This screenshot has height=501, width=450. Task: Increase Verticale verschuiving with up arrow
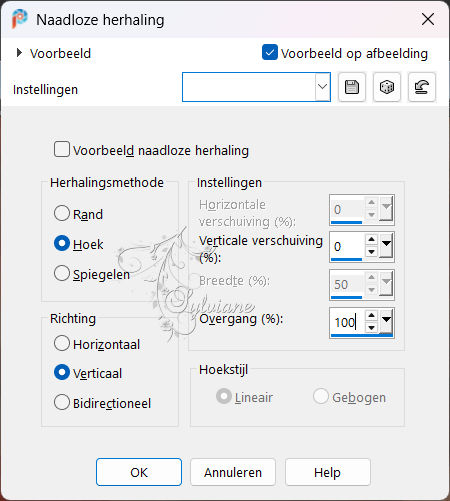[x=371, y=239]
